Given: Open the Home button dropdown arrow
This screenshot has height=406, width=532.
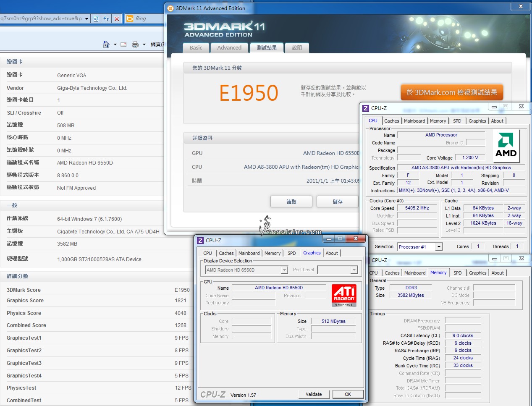Looking at the screenshot, I should pyautogui.click(x=115, y=44).
